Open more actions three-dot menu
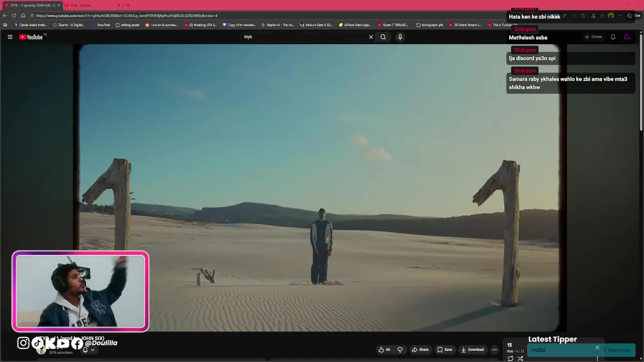644x362 pixels. pos(495,349)
